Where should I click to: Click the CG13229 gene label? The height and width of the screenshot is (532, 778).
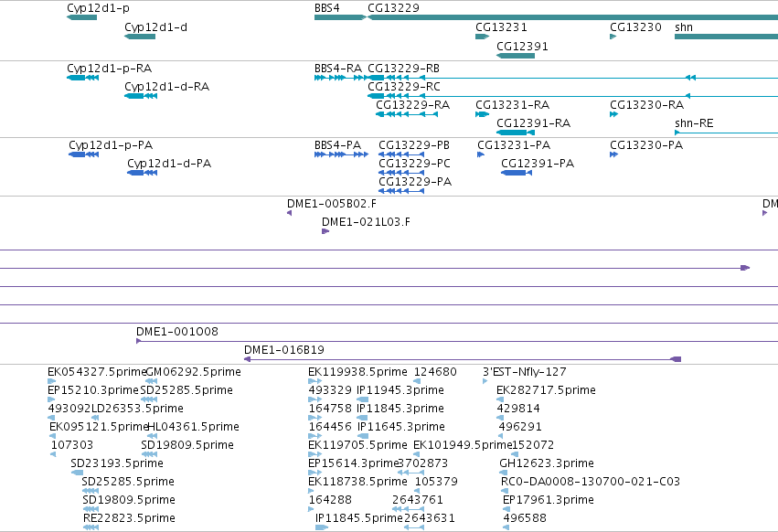(393, 8)
